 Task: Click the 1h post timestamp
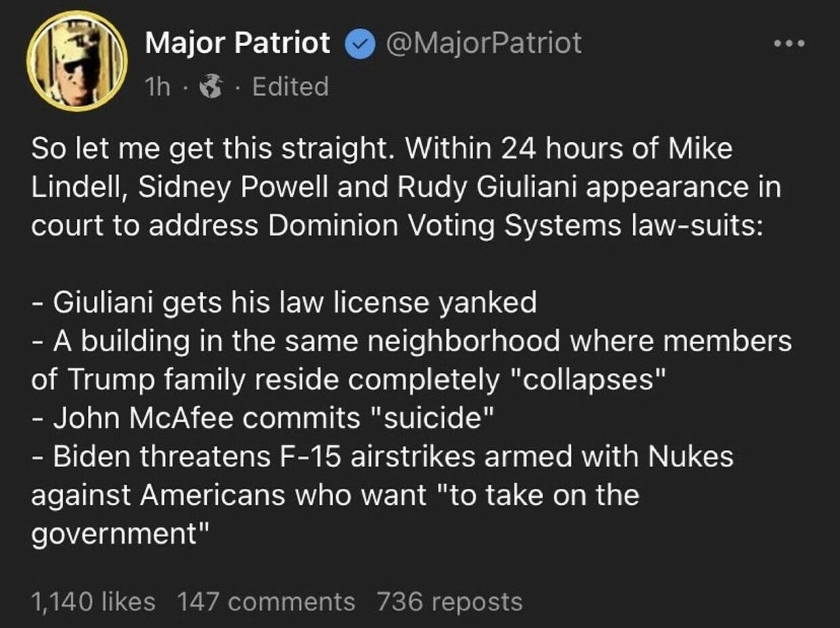tap(158, 86)
